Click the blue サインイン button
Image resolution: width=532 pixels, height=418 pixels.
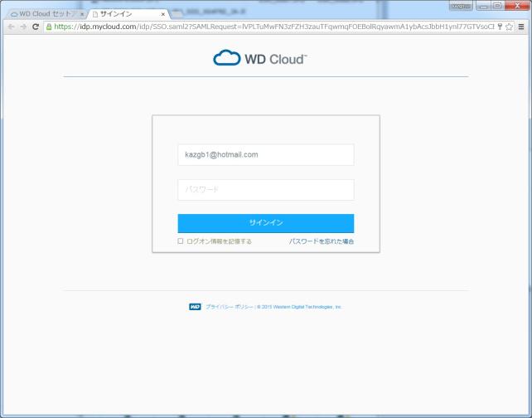tap(266, 223)
